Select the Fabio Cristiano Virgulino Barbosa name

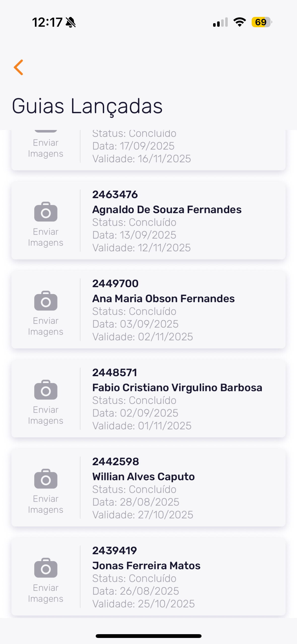(x=177, y=388)
